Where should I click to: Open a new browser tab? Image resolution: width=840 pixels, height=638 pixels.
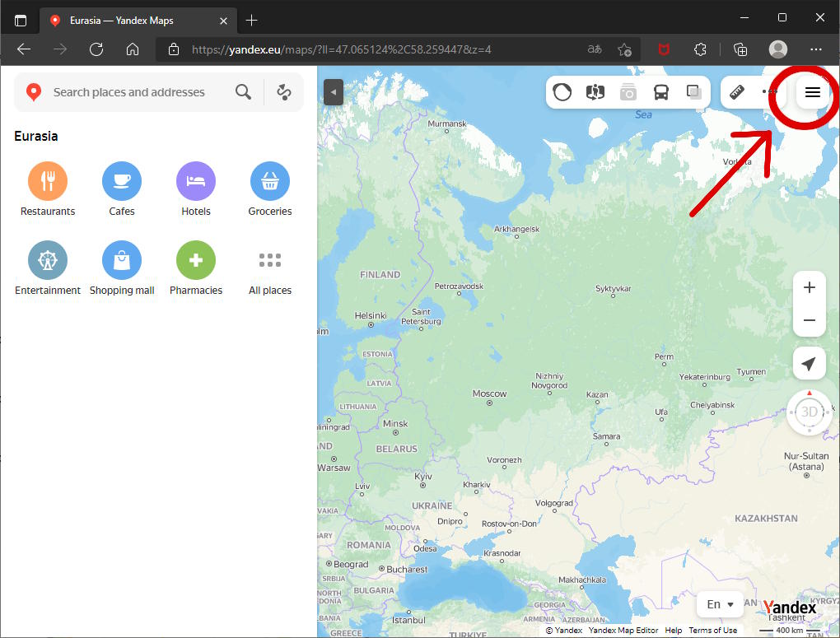click(x=251, y=21)
